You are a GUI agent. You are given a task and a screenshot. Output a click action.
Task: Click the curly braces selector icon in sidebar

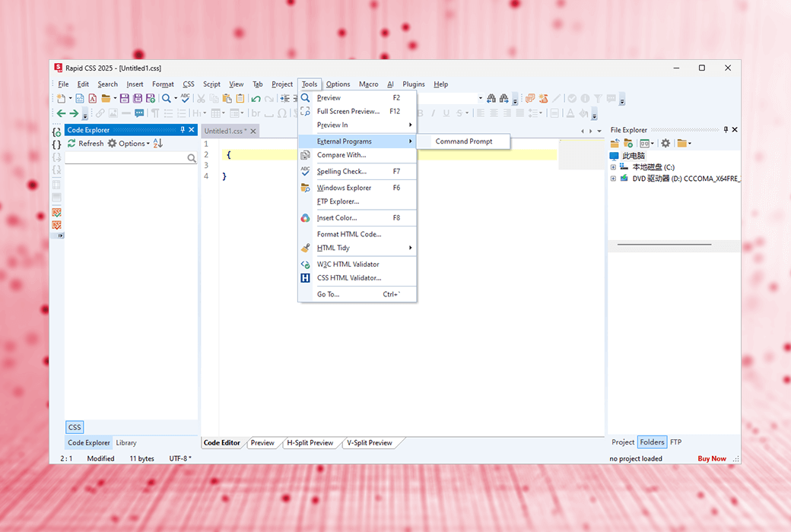click(56, 144)
